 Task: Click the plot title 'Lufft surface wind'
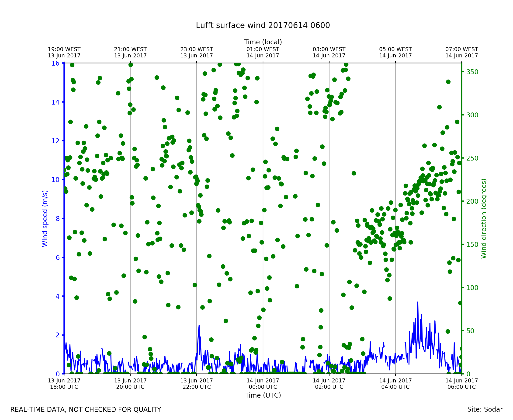pyautogui.click(x=263, y=25)
